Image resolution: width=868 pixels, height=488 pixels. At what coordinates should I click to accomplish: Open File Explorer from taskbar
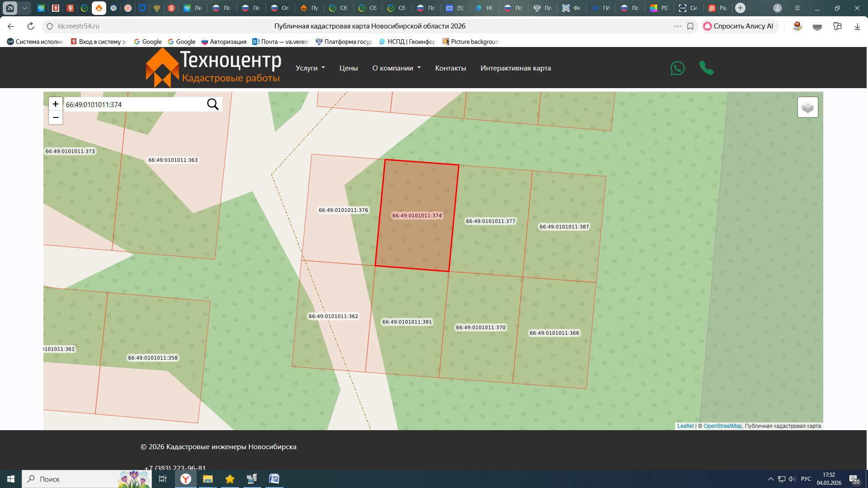pyautogui.click(x=208, y=479)
